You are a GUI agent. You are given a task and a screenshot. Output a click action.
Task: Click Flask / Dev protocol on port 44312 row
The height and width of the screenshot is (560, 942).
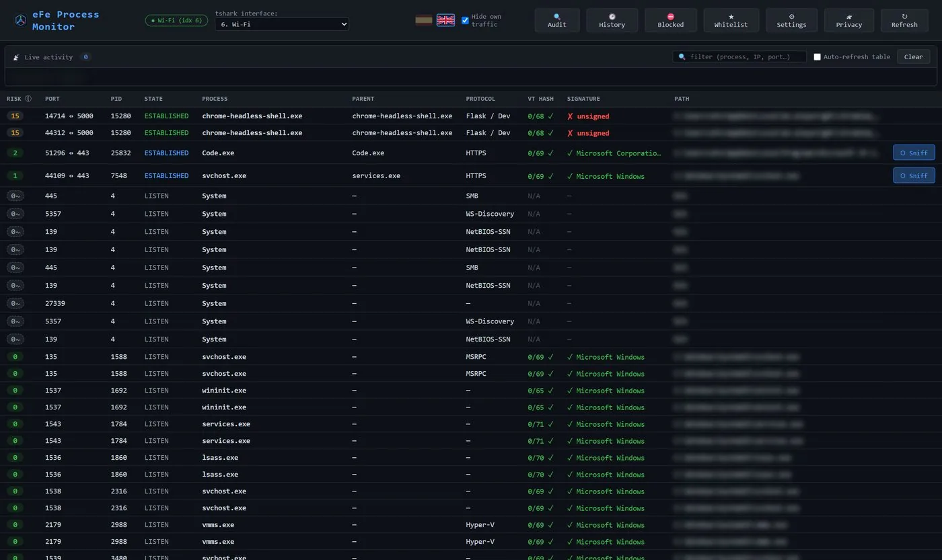pyautogui.click(x=488, y=133)
